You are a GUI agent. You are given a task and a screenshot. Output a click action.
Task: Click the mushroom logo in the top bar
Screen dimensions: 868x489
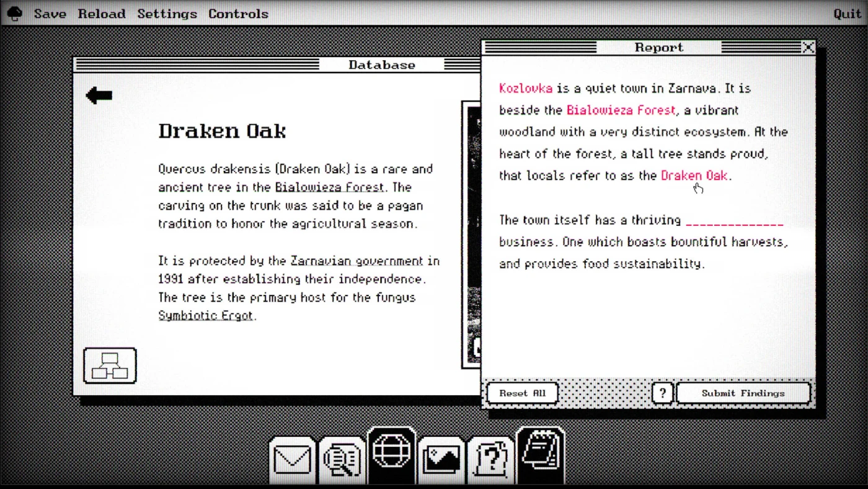14,14
